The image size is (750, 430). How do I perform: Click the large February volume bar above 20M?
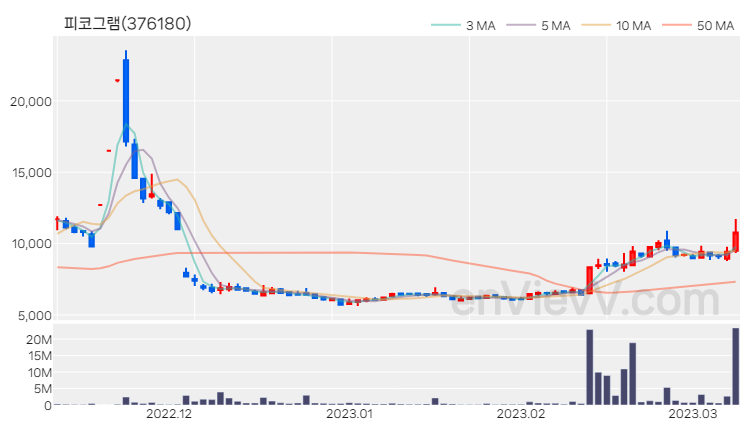590,367
